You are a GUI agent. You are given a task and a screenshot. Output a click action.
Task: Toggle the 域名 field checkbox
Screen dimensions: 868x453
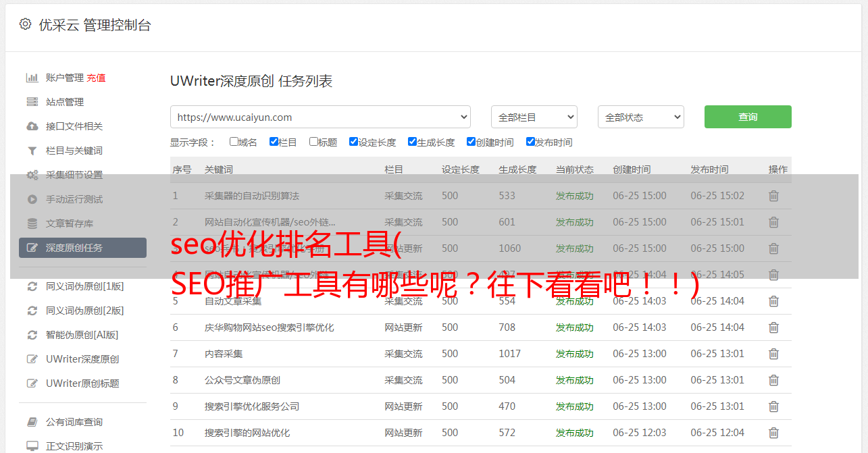click(x=234, y=142)
